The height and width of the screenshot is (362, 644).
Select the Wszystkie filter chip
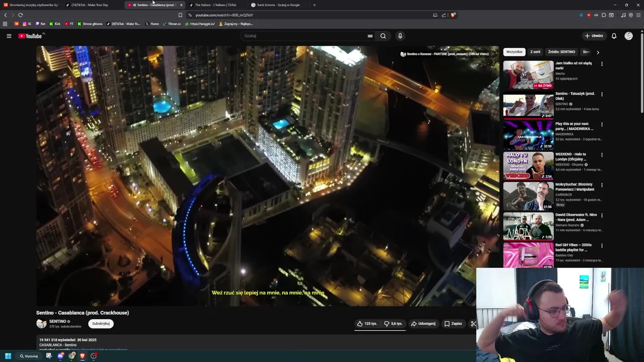click(x=514, y=52)
